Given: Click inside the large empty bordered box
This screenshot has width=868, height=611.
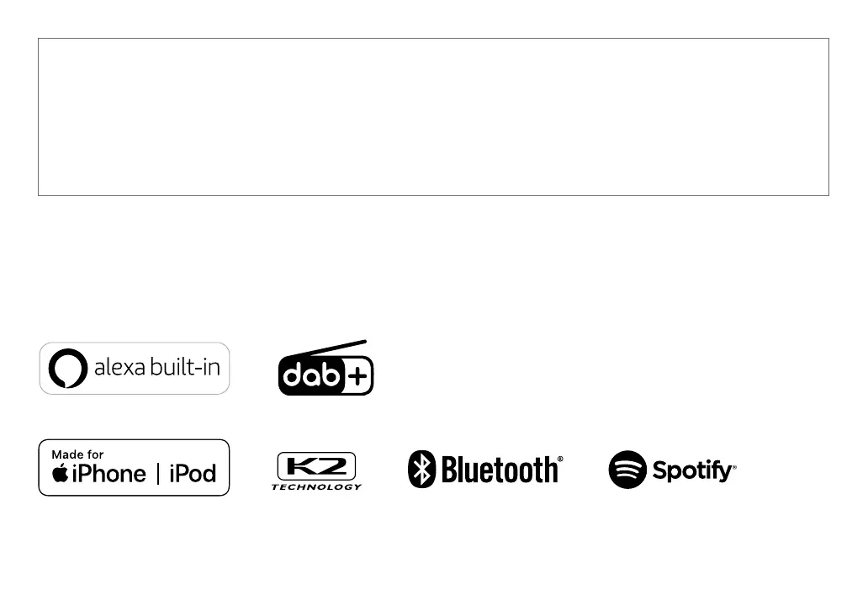Looking at the screenshot, I should 433,117.
